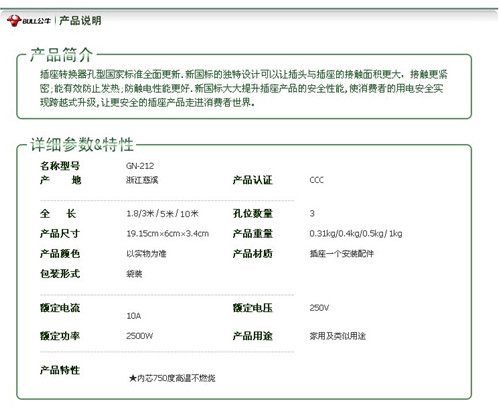The height and width of the screenshot is (419, 500).
Task: Click the socket count value 3
Action: pyautogui.click(x=312, y=213)
